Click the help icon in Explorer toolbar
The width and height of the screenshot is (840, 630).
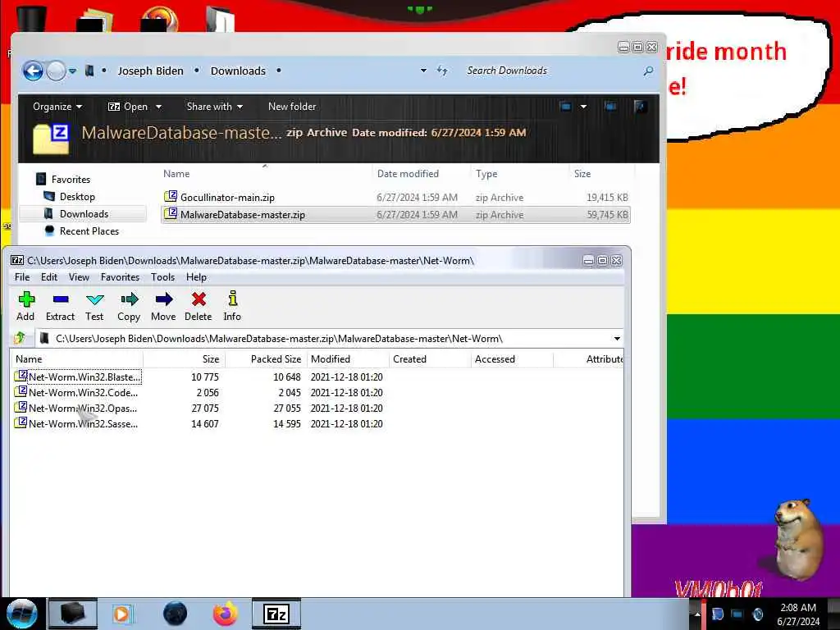coord(640,106)
